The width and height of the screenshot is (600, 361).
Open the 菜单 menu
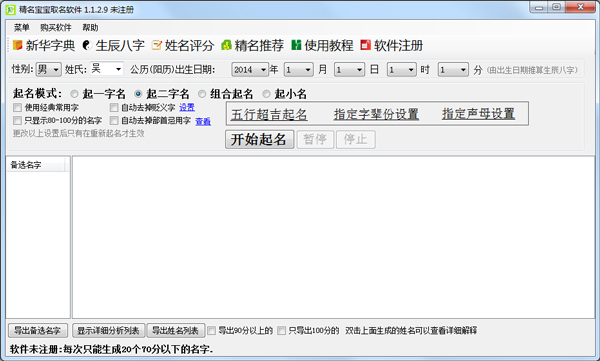coord(21,28)
